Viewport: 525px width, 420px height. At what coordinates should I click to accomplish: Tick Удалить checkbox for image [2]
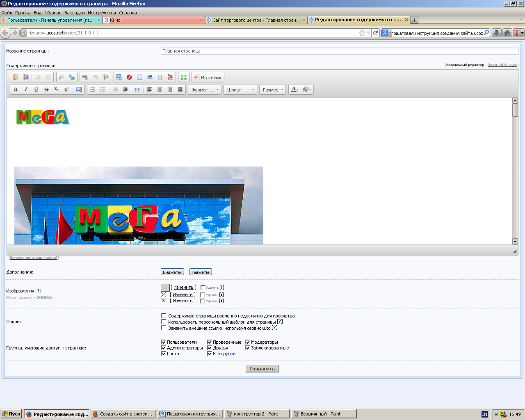202,295
